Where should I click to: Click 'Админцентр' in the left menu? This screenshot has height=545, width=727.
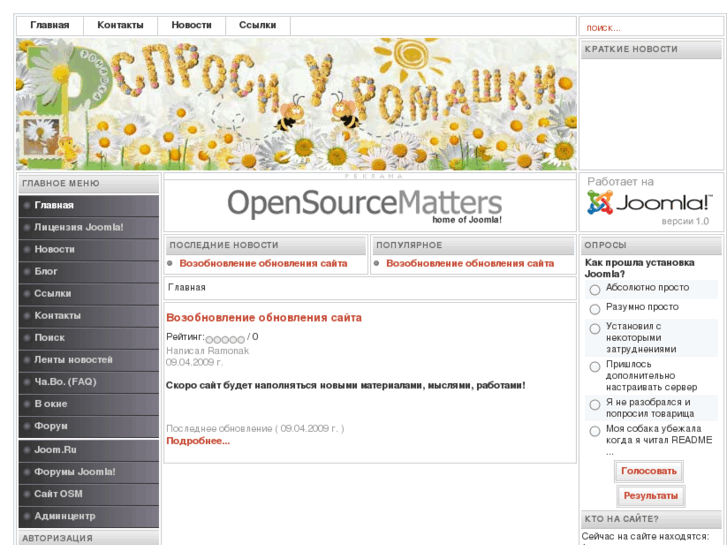coord(65,516)
